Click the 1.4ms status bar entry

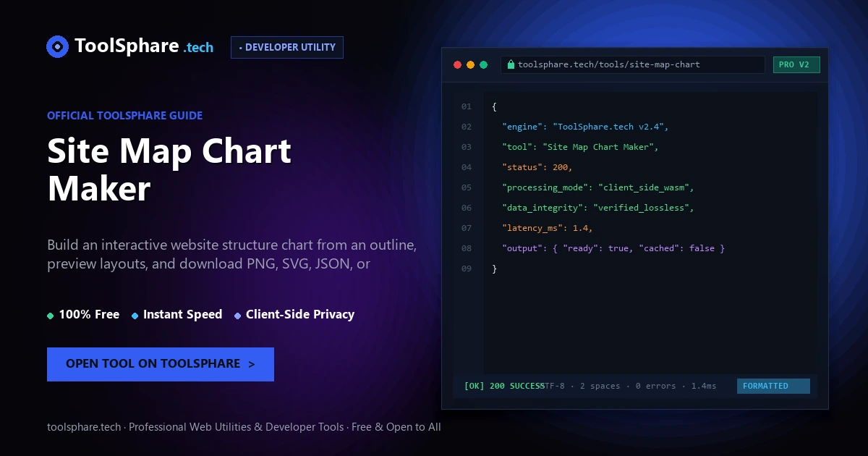(x=704, y=386)
